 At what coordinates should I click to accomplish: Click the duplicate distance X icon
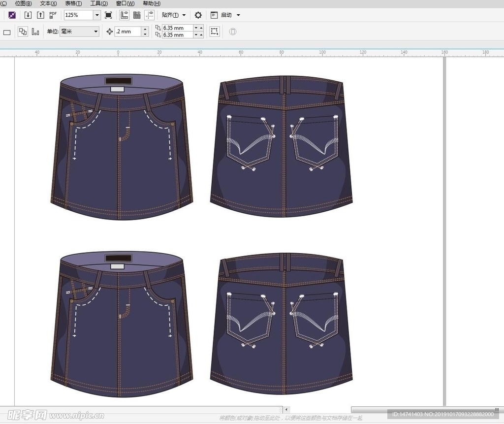[158, 28]
